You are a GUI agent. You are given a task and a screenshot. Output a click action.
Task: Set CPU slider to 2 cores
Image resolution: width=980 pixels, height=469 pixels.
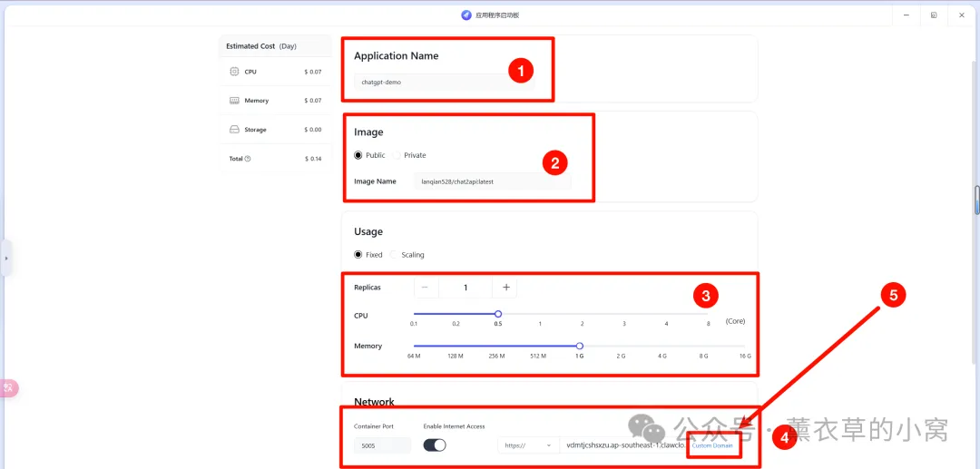click(x=583, y=314)
